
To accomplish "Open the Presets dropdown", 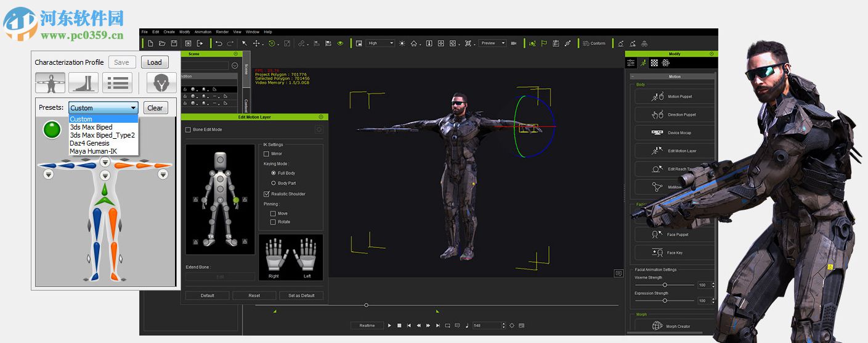I will (103, 108).
